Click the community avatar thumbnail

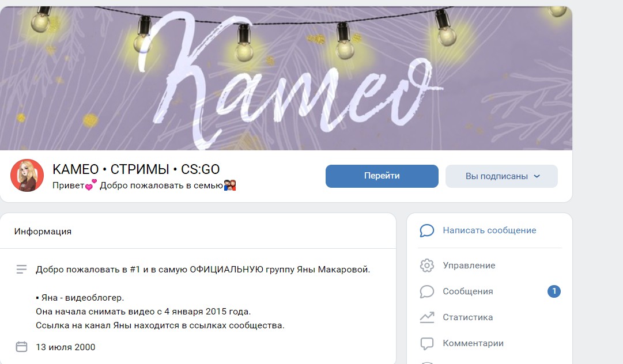click(x=27, y=176)
